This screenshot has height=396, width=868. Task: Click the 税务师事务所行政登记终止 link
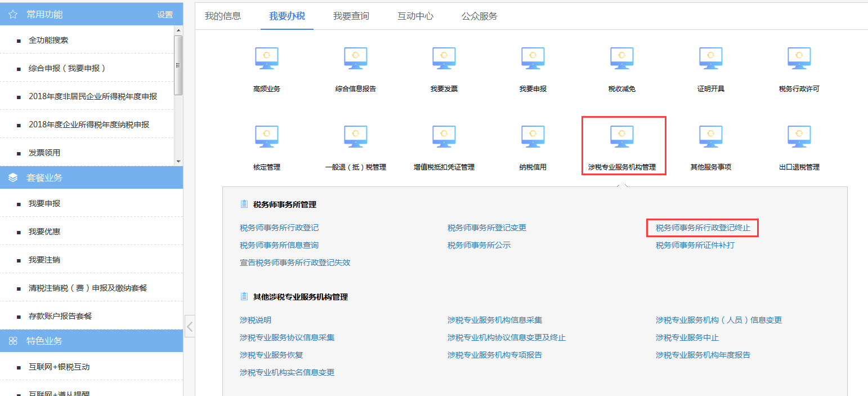[703, 228]
